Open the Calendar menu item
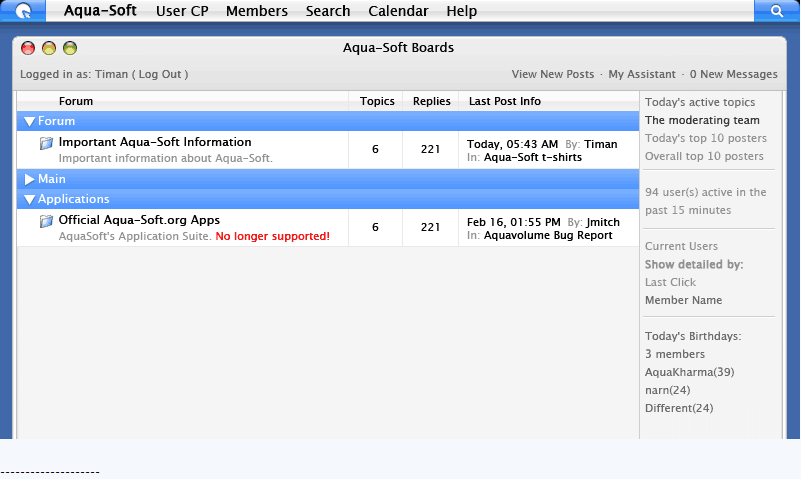Viewport: 801px width, 479px height. click(398, 11)
